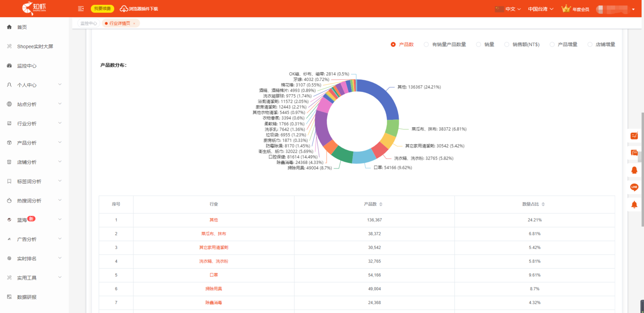The width and height of the screenshot is (644, 313).
Task: Click the notification bell icon on right
Action: pyautogui.click(x=634, y=205)
